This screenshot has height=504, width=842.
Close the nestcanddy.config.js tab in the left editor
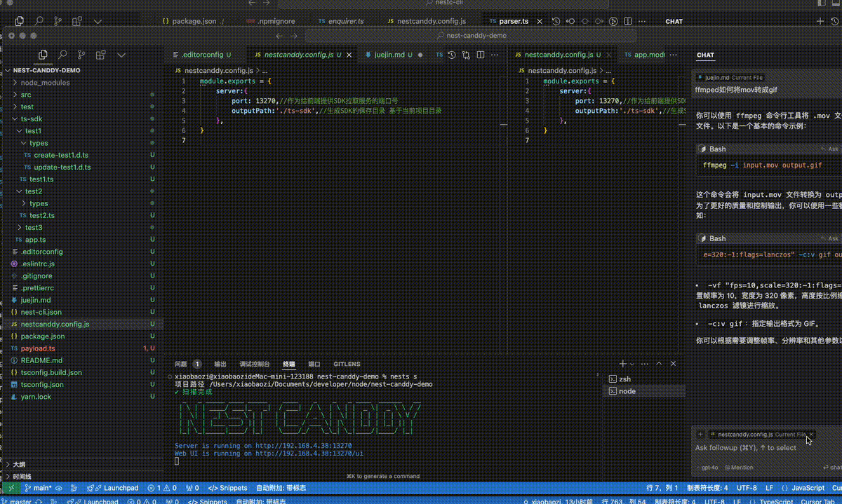tap(348, 55)
